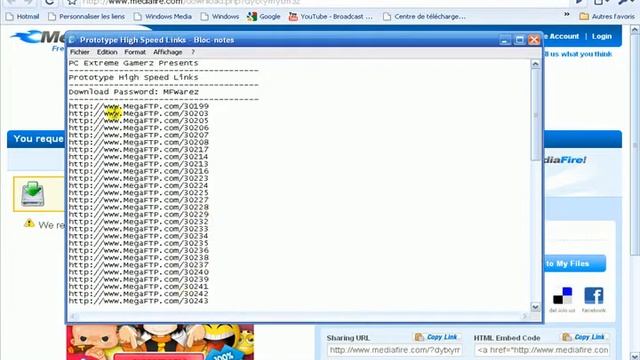Click the del.icio.us share icon

pyautogui.click(x=562, y=296)
